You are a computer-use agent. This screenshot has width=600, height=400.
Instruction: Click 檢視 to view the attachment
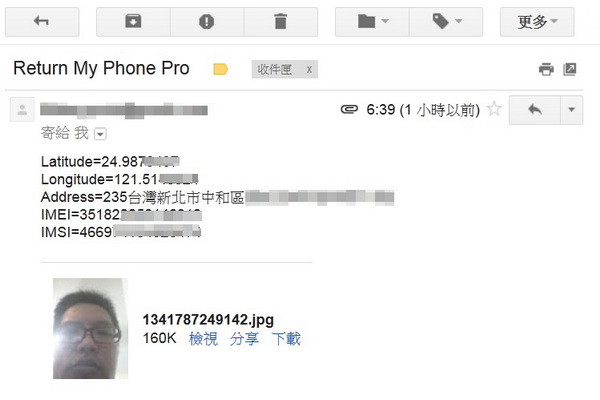203,339
